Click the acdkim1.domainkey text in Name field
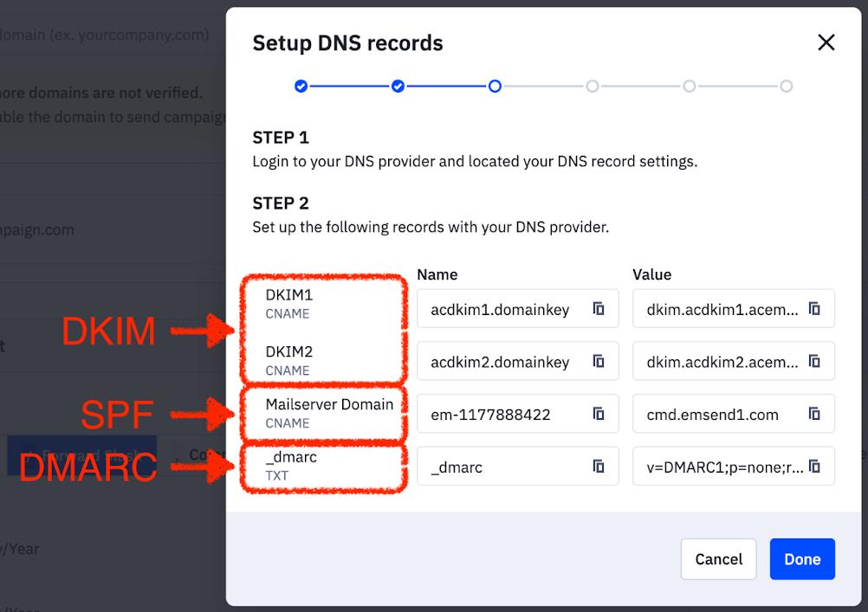 pos(500,310)
